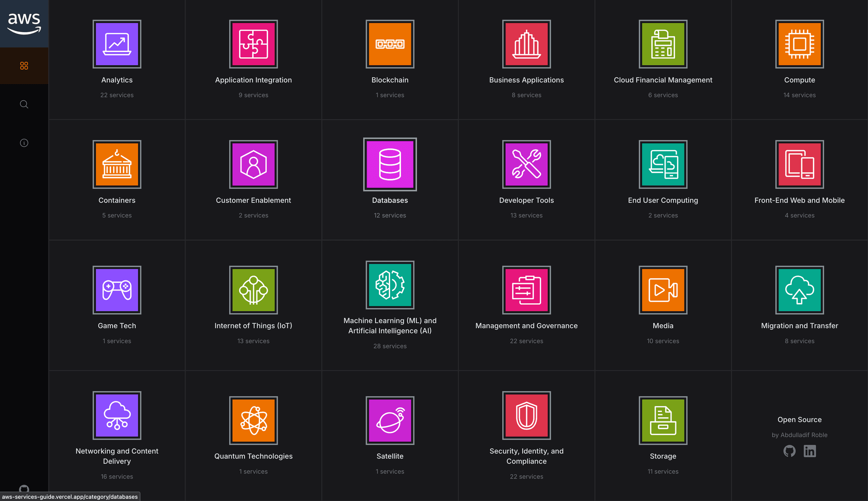Screen dimensions: 868x501
Task: Open the Containers crate icon
Action: coord(117,165)
